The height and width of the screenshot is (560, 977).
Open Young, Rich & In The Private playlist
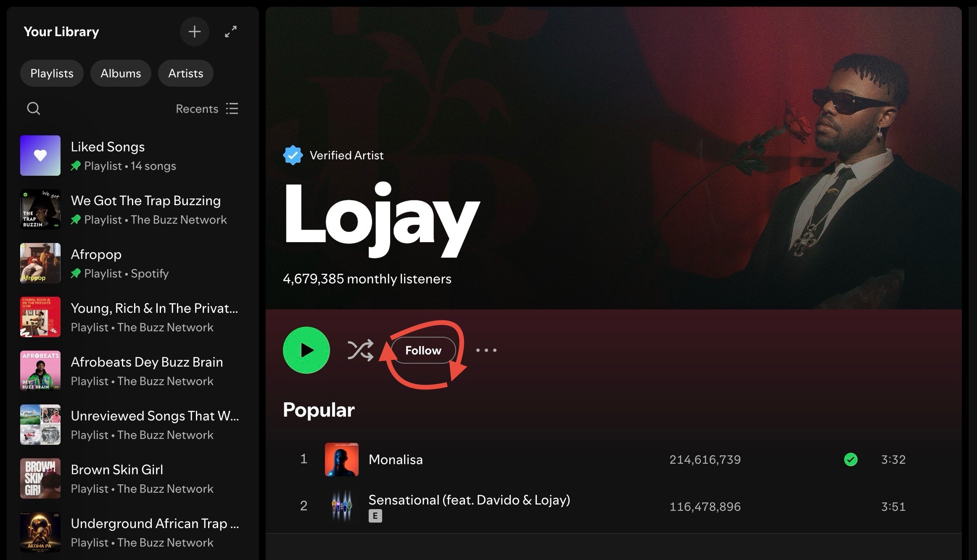pyautogui.click(x=132, y=317)
